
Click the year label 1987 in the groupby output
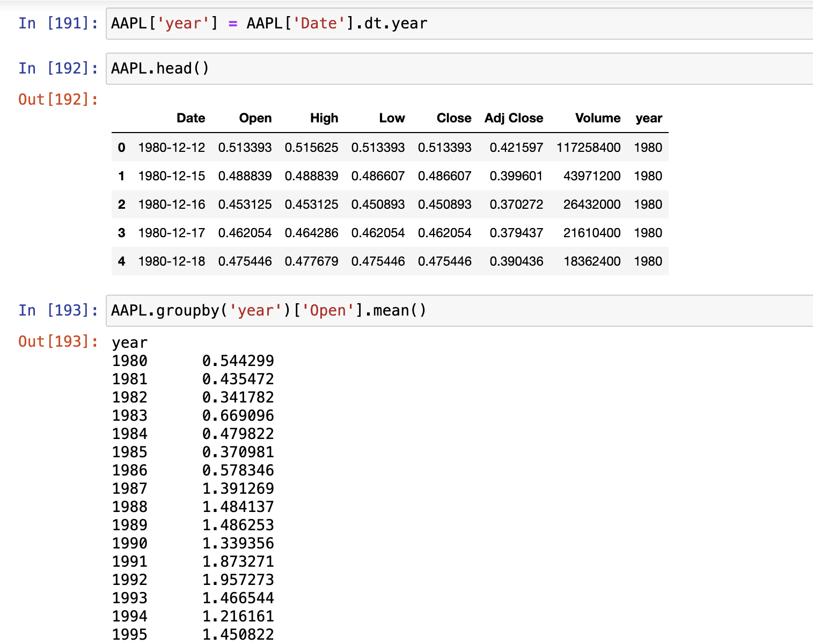tap(130, 488)
